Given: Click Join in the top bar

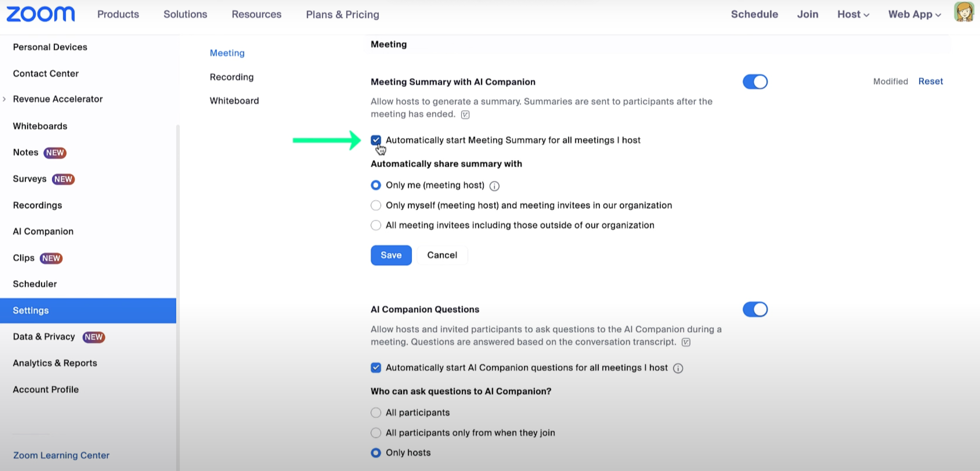Looking at the screenshot, I should point(808,14).
